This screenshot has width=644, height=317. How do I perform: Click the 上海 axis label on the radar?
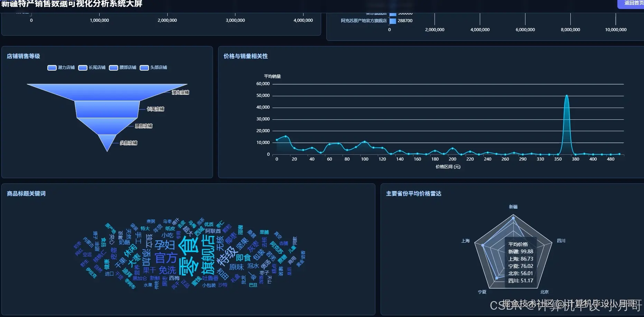[466, 241]
